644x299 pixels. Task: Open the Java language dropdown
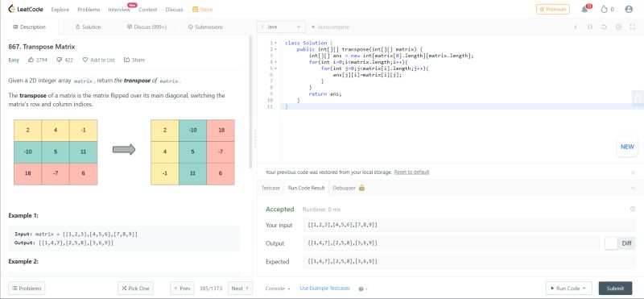(x=281, y=27)
